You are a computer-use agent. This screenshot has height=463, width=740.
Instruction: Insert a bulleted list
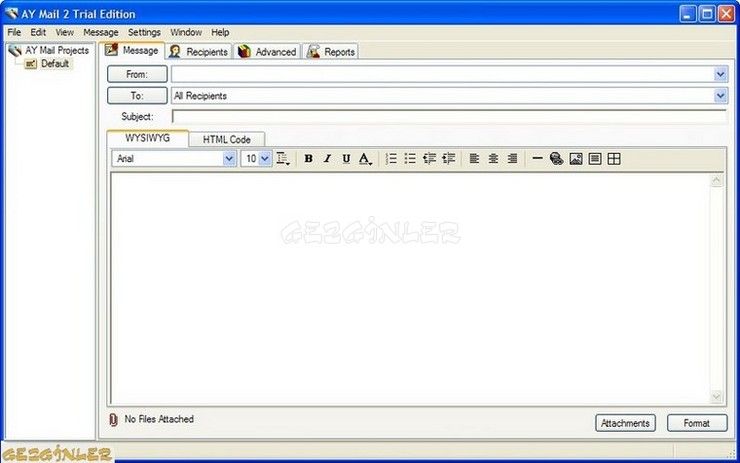(410, 159)
